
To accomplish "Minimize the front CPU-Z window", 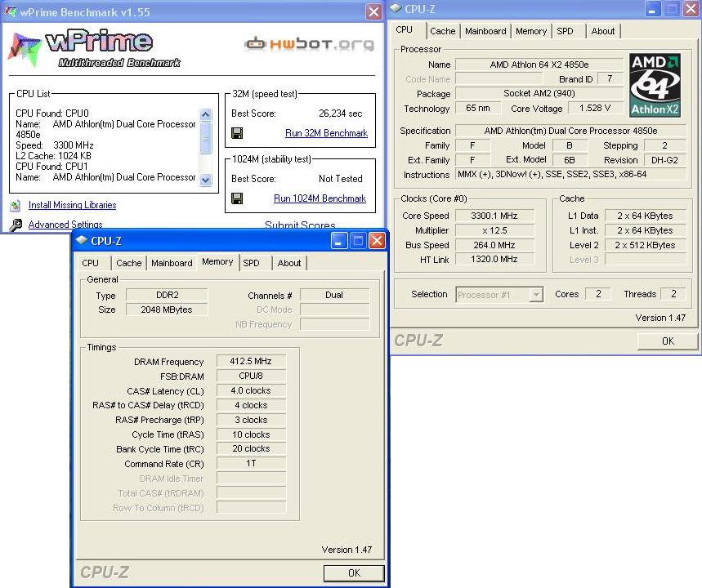I will 339,241.
